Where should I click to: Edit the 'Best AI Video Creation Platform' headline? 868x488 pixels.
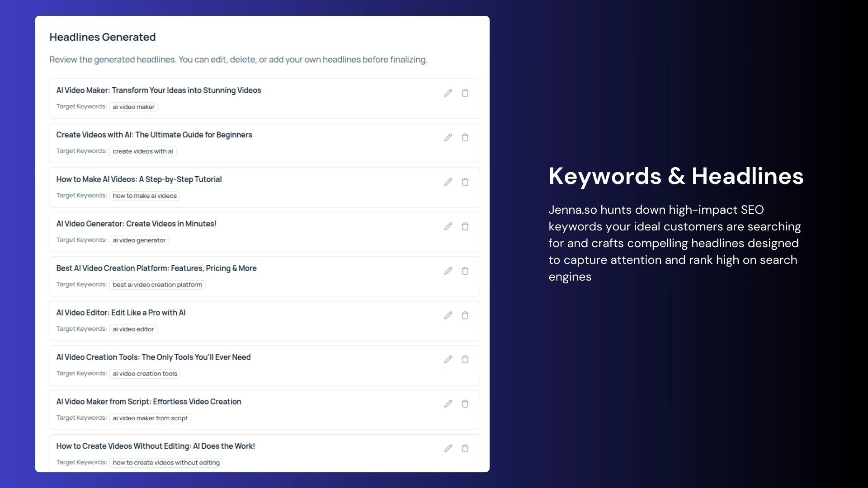[x=448, y=271]
